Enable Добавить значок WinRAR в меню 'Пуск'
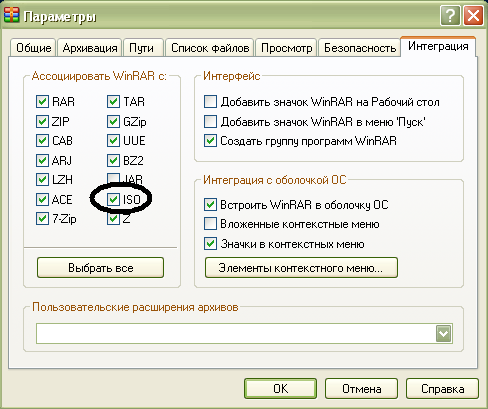 [x=210, y=122]
